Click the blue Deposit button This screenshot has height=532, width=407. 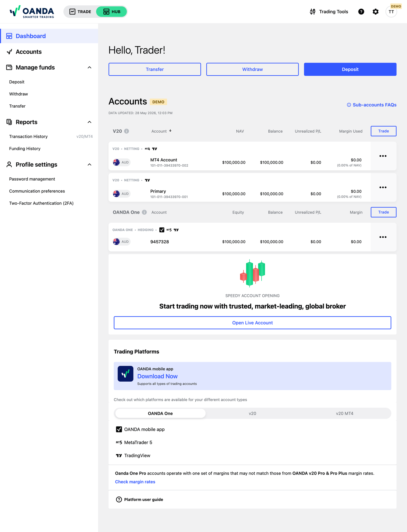click(350, 69)
